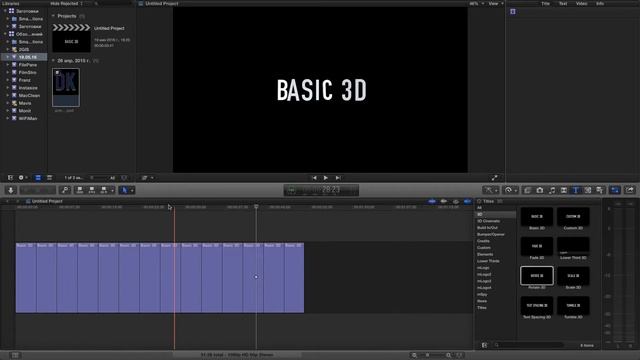The height and width of the screenshot is (360, 640).
Task: Select the DK clip thumbnail
Action: [x=66, y=87]
